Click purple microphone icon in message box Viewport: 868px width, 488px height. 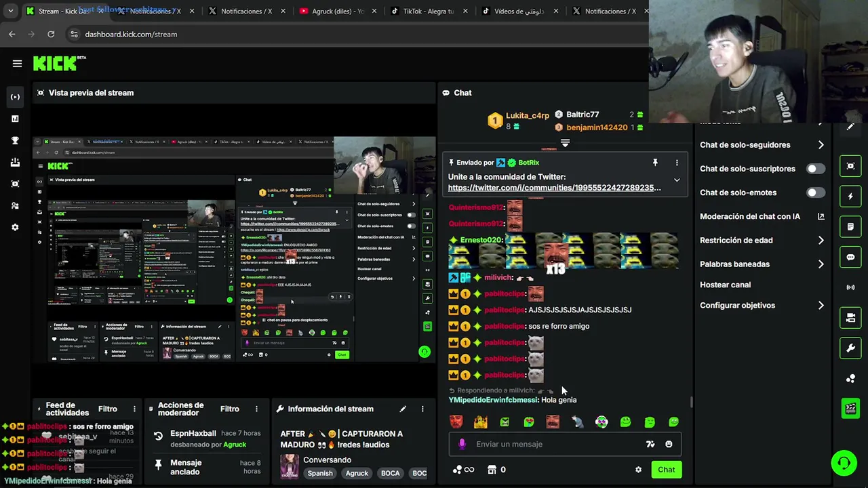click(x=462, y=444)
